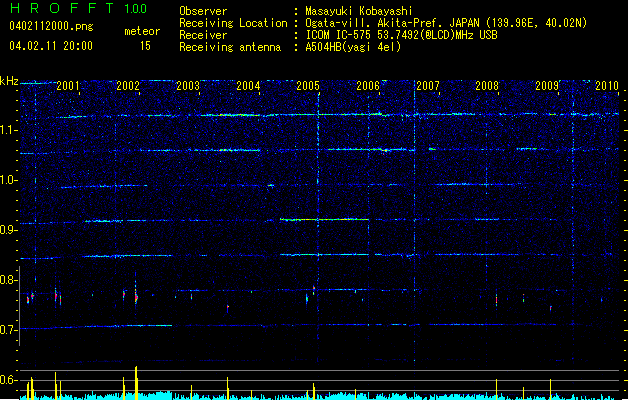629x400 pixels.
Task: Click the meteor label
Action: click(142, 31)
